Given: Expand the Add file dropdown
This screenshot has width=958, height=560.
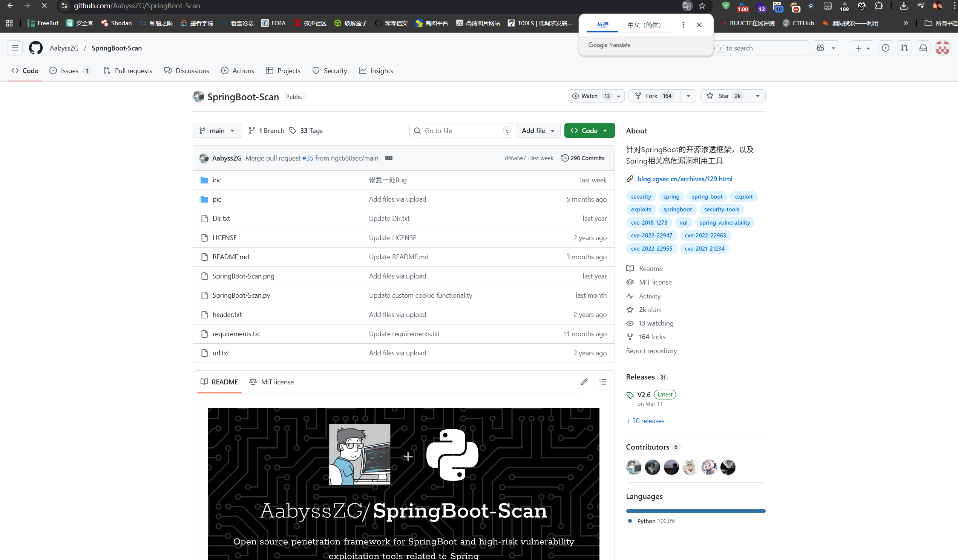Looking at the screenshot, I should click(538, 131).
